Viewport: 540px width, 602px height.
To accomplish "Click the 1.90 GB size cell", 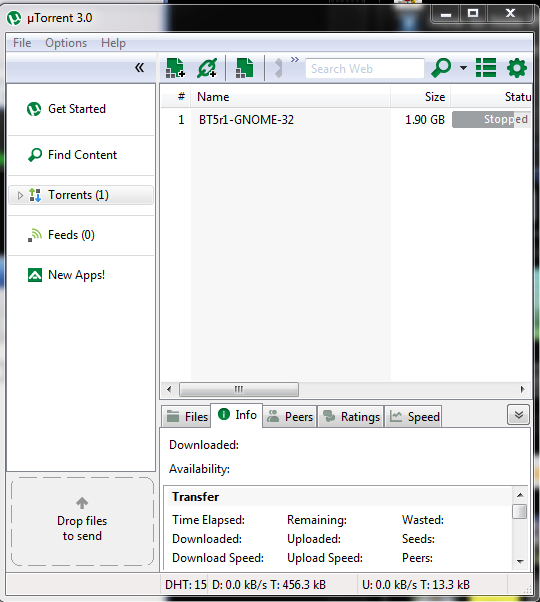I will [x=425, y=120].
